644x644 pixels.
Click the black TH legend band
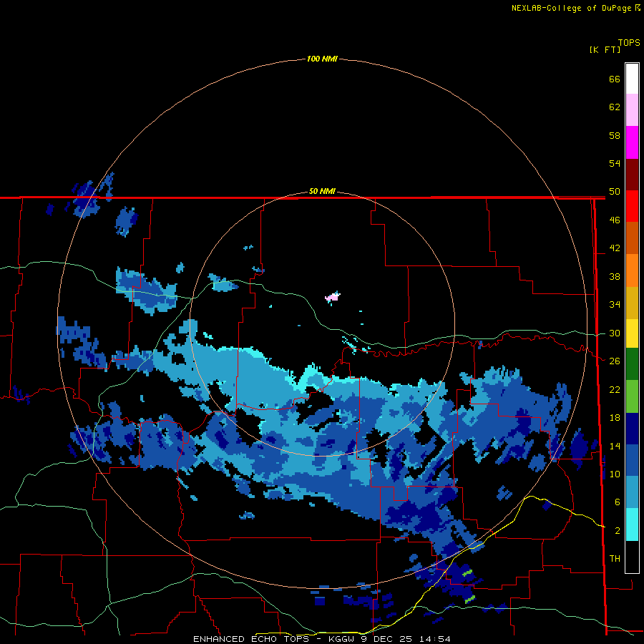tap(632, 557)
